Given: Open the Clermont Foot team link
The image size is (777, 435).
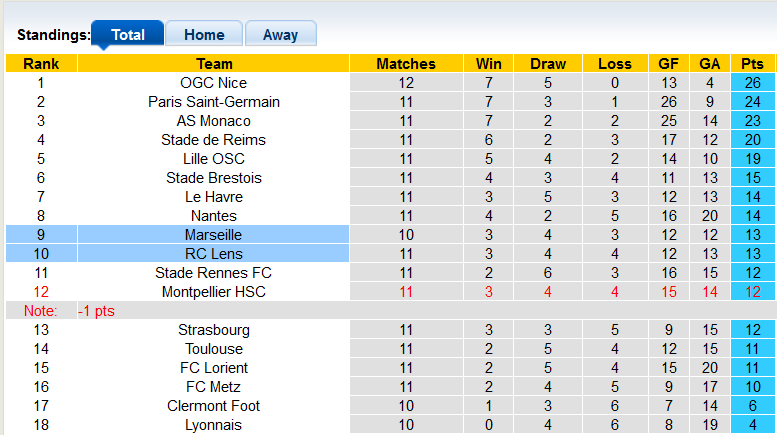Looking at the screenshot, I should pos(214,406).
